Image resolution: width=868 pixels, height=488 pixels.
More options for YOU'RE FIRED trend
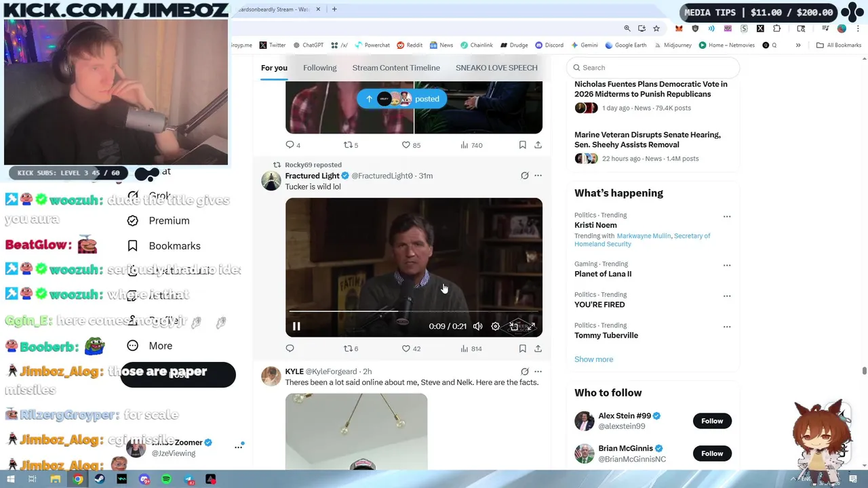click(x=727, y=296)
